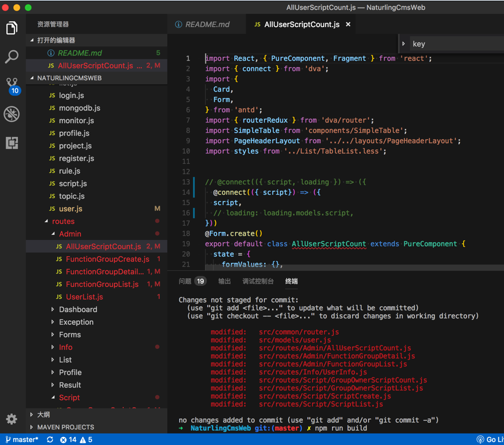Click the master* branch indicator
Screen dimensions: 504x445
tap(22, 439)
